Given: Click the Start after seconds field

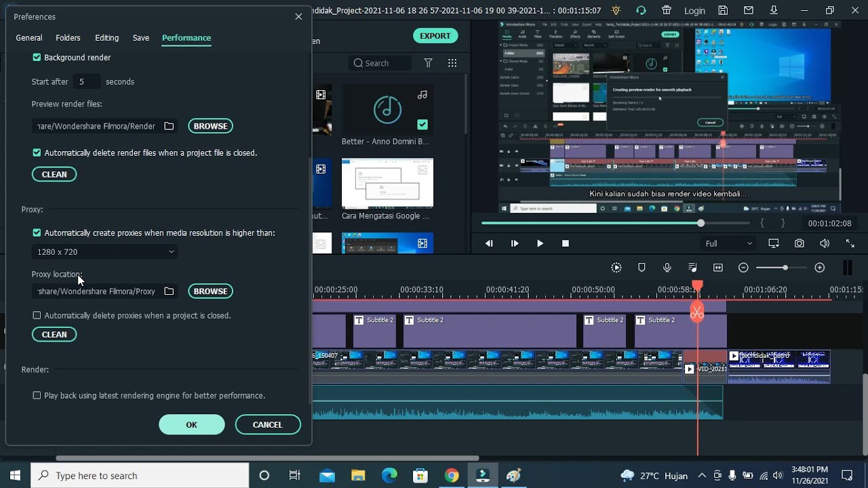Looking at the screenshot, I should click(x=86, y=81).
